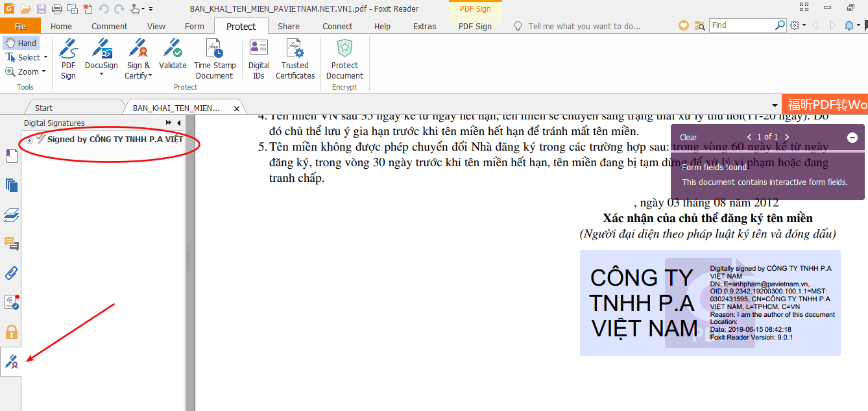Viewport: 868px width, 411px height.
Task: Click the magnifier search icon in Find box
Action: click(780, 25)
